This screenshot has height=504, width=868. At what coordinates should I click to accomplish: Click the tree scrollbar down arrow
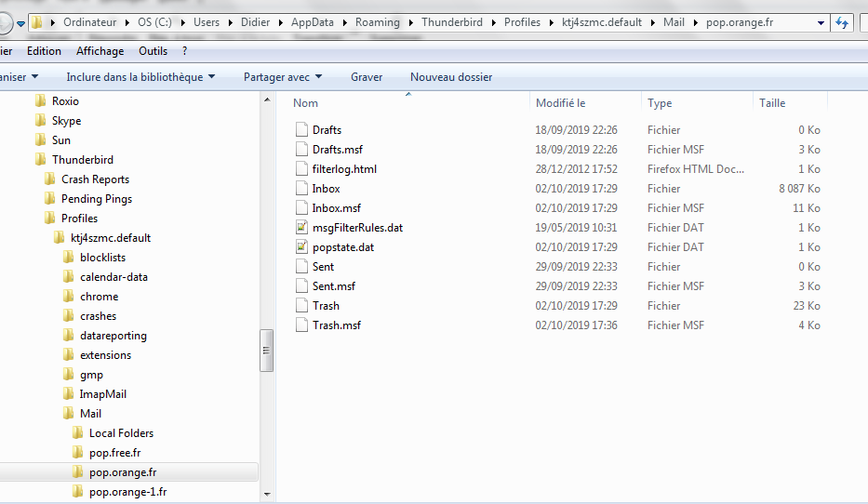tap(267, 494)
